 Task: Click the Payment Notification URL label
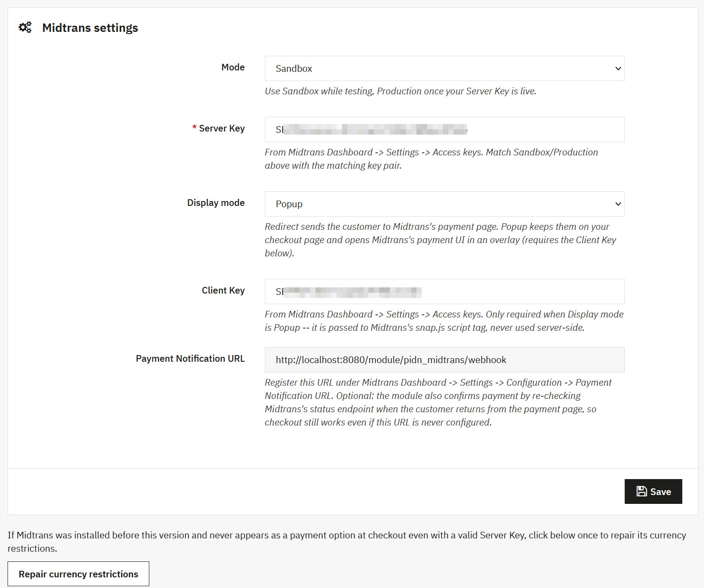[190, 359]
